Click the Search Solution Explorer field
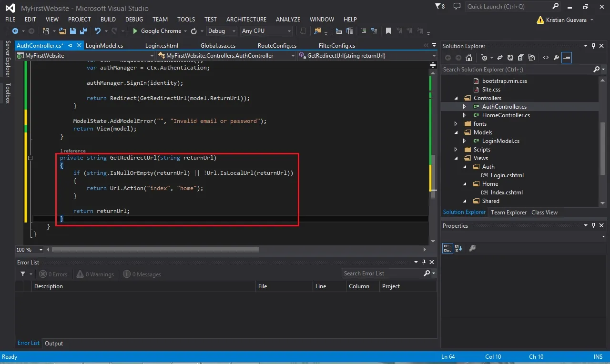610x364 pixels. coord(517,70)
